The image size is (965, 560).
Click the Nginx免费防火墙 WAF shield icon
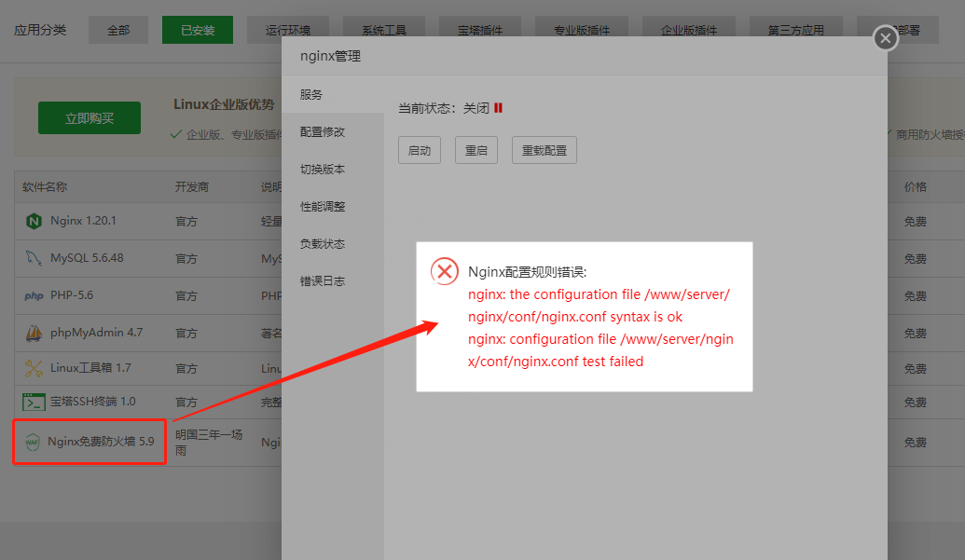coord(32,442)
